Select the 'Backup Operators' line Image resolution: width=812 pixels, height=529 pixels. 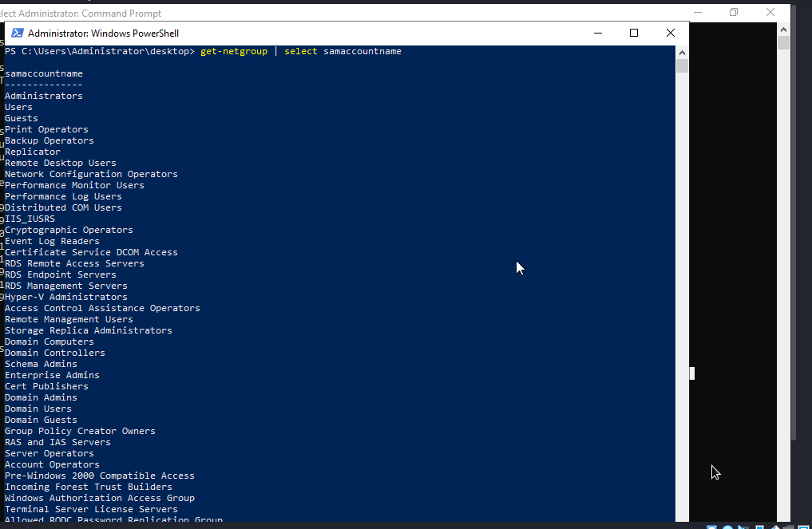tap(50, 140)
